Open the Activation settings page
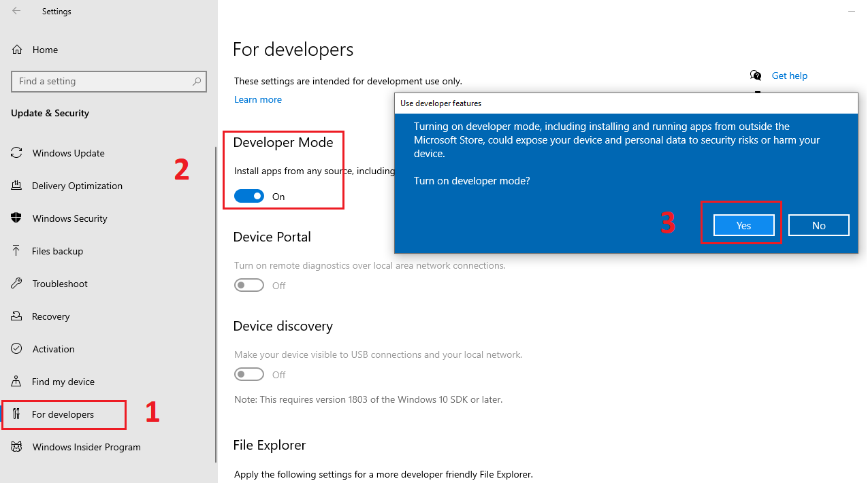The width and height of the screenshot is (868, 483). [x=53, y=349]
